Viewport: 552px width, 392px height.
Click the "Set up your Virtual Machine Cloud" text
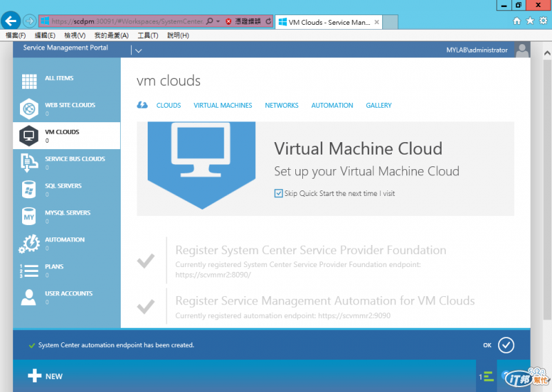coord(366,172)
